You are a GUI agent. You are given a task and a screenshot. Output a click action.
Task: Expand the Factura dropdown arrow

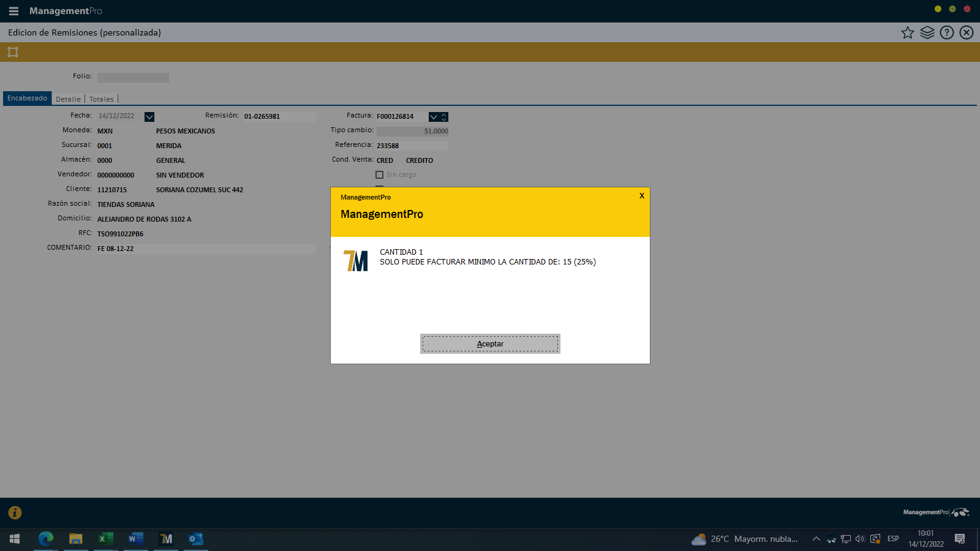(x=434, y=117)
